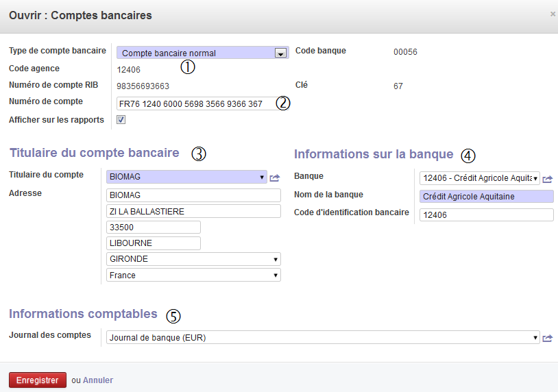This screenshot has height=392, width=558.
Task: Close the Comptes bancaires dialog with the X
Action: pyautogui.click(x=553, y=14)
